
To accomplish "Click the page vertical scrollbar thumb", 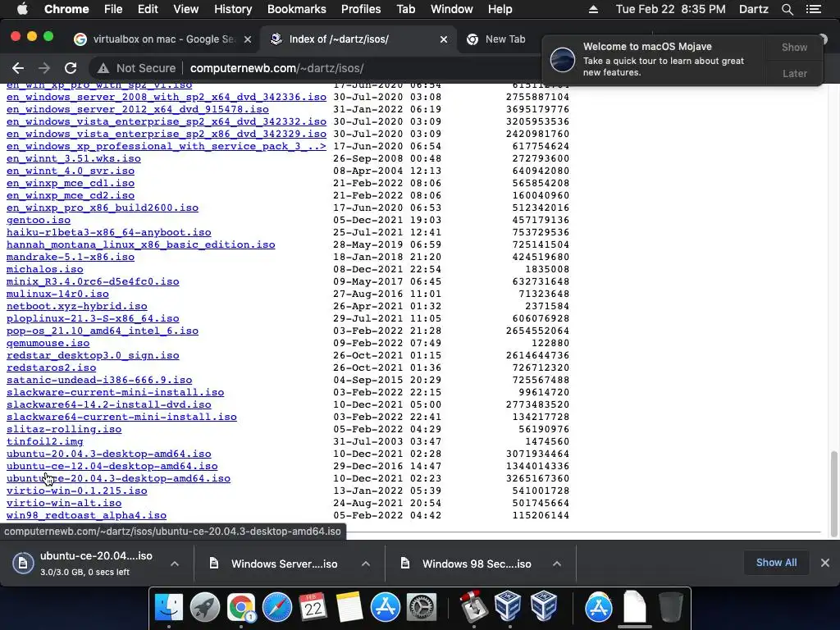I will (x=833, y=493).
